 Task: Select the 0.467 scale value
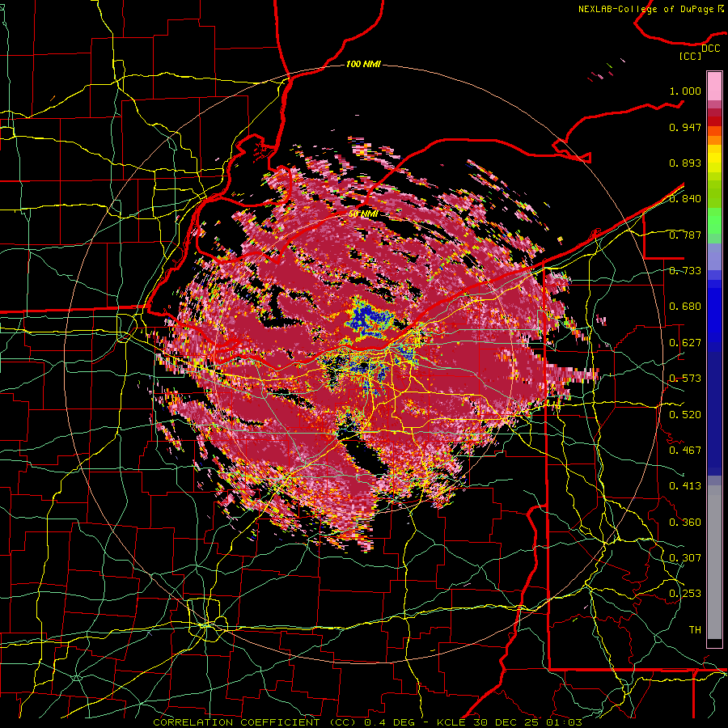point(685,451)
